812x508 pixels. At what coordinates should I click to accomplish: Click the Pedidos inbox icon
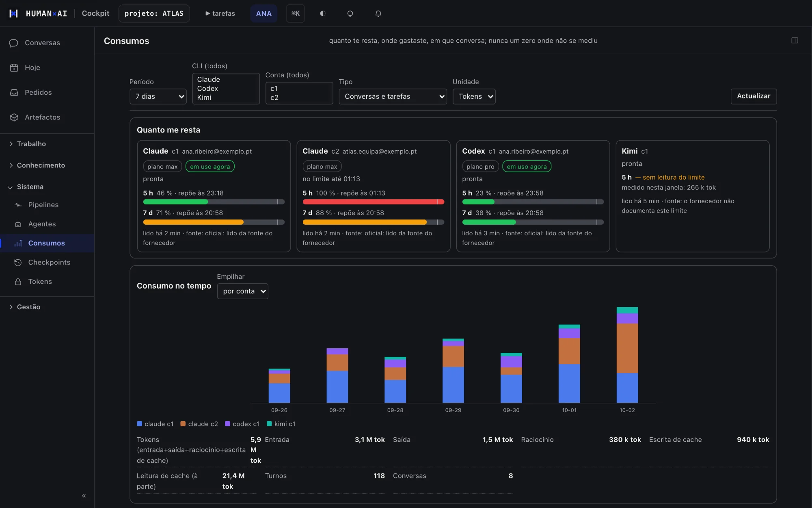tap(14, 92)
